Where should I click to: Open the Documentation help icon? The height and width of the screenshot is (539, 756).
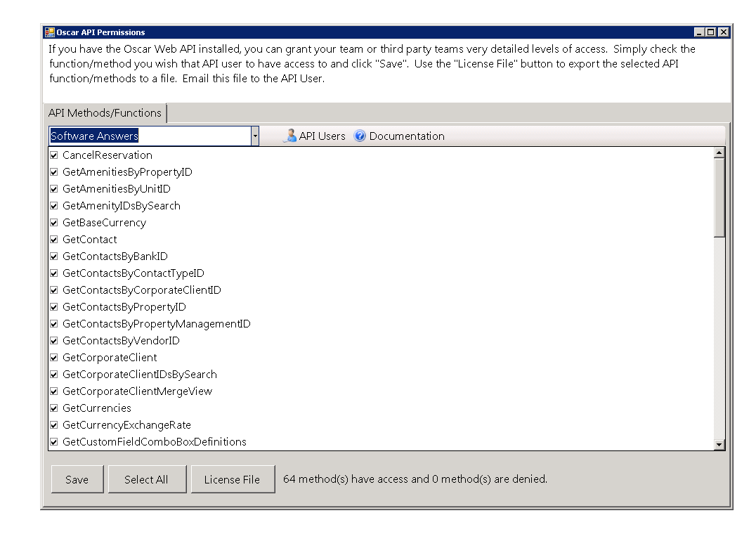click(359, 136)
